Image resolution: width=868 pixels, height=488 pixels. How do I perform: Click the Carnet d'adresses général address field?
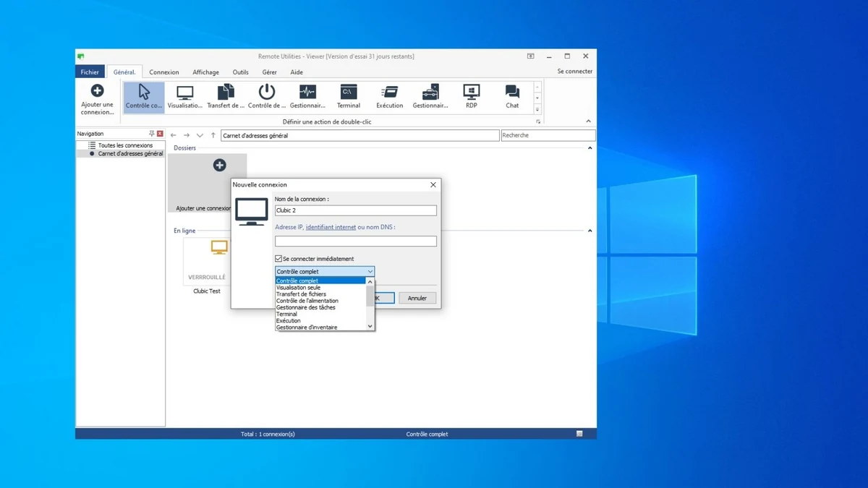click(360, 135)
